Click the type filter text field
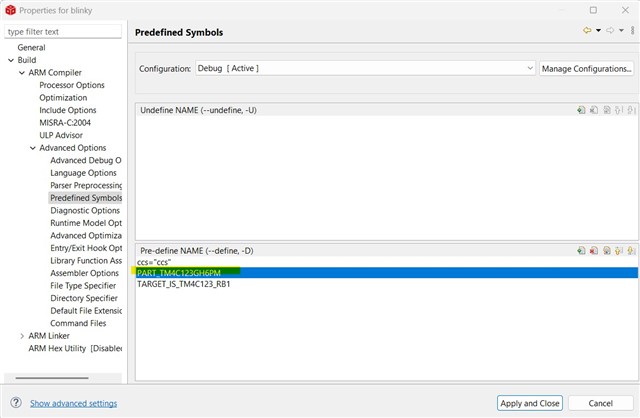The image size is (640, 418). pos(62,32)
